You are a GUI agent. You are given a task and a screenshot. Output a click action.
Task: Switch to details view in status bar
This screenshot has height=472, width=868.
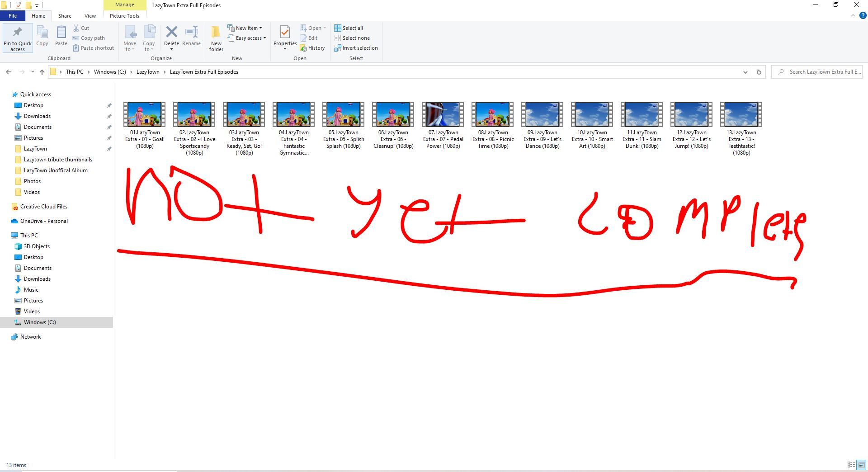[851, 465]
